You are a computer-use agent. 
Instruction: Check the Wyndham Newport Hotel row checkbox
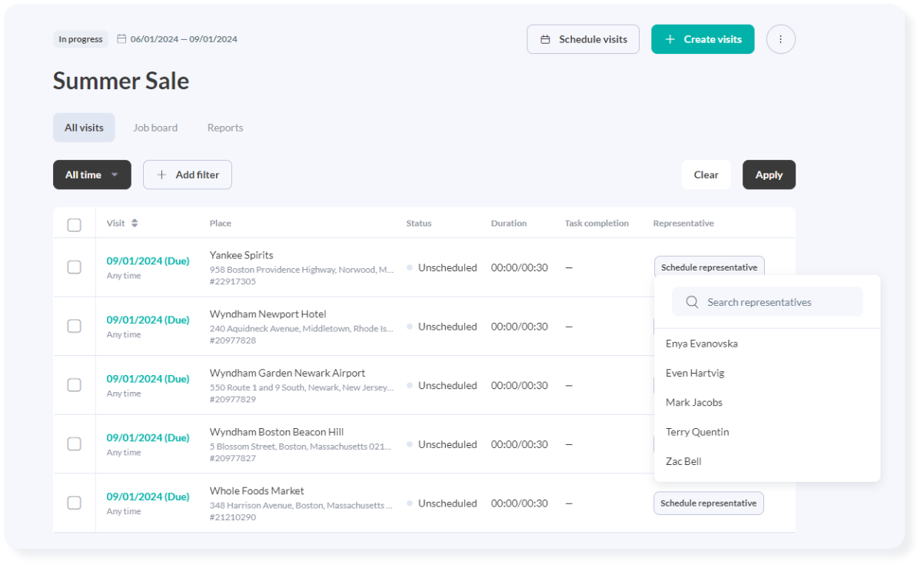(x=74, y=326)
